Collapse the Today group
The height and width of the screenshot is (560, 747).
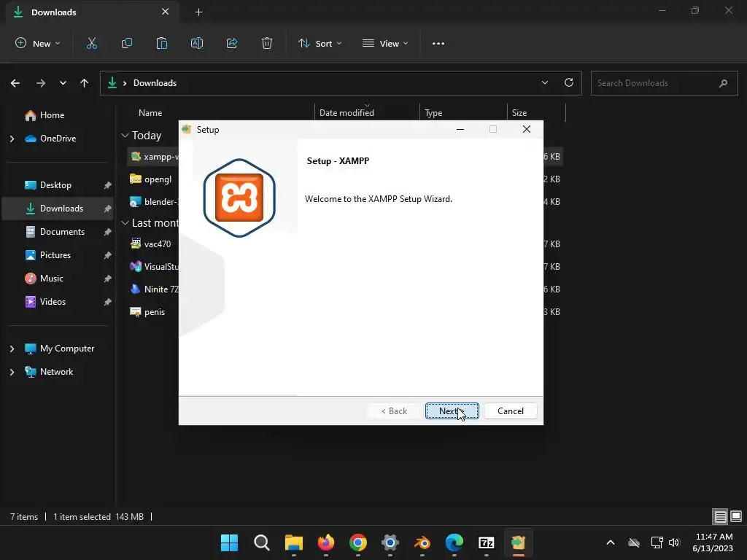125,136
